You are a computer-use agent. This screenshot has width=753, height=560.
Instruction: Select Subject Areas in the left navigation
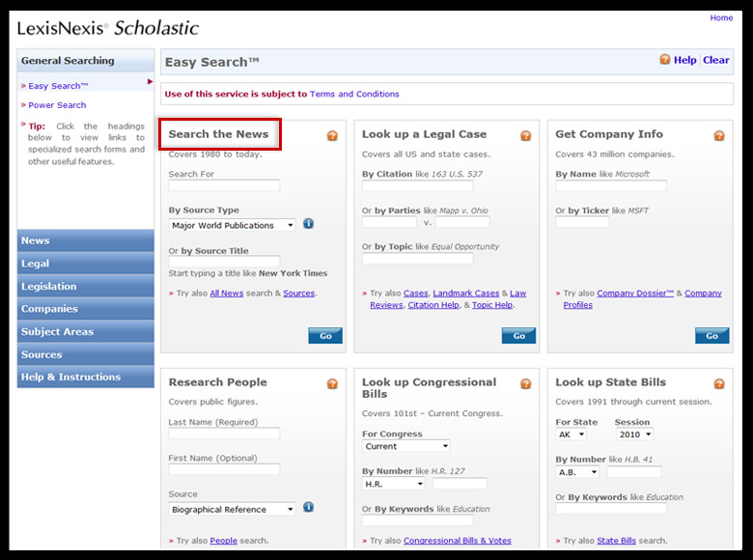(x=85, y=332)
